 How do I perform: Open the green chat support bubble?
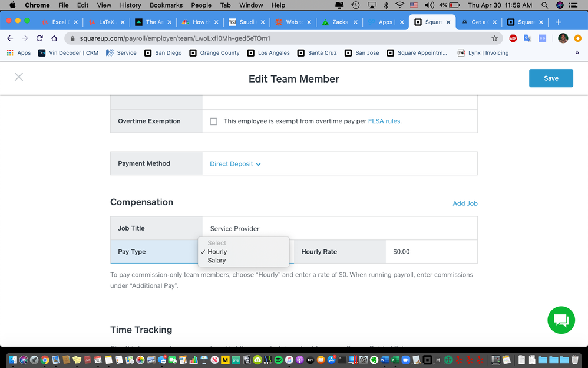point(560,320)
